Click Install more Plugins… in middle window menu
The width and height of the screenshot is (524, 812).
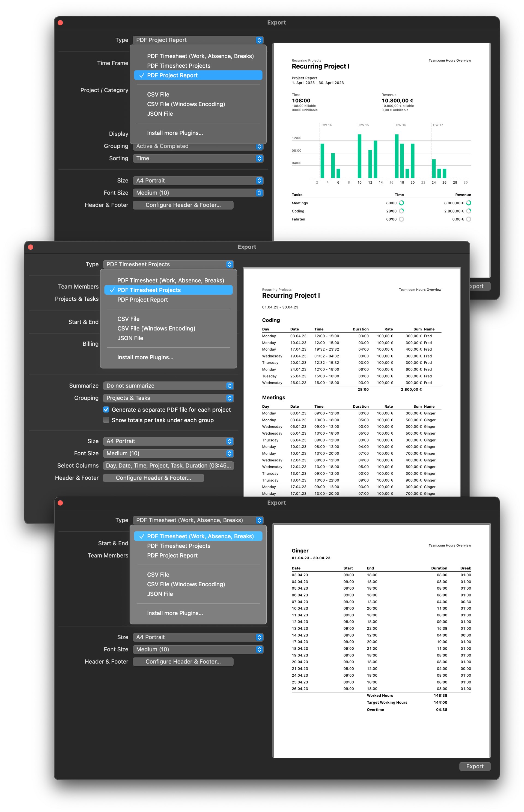click(168, 357)
